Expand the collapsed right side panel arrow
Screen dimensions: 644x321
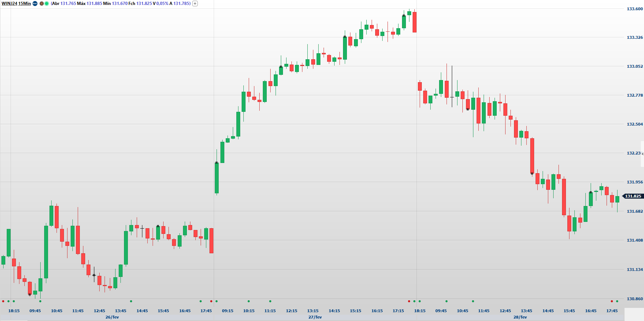click(x=642, y=154)
